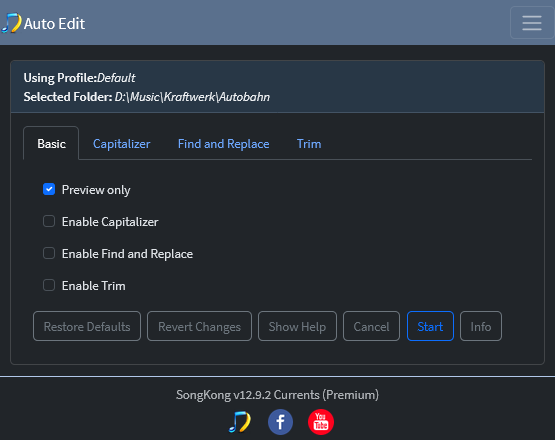Open the hamburger navigation menu
The width and height of the screenshot is (555, 440).
(532, 23)
